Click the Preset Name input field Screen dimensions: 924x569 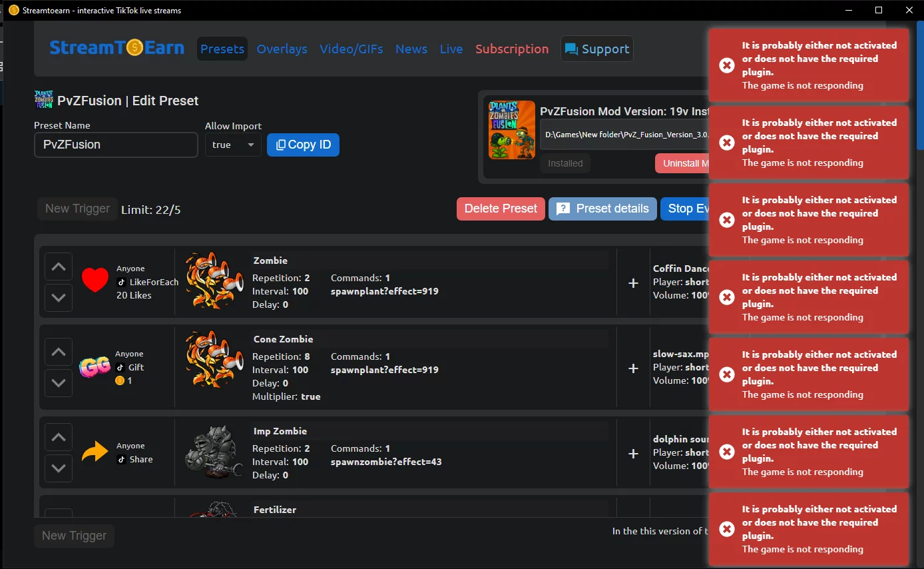click(116, 145)
